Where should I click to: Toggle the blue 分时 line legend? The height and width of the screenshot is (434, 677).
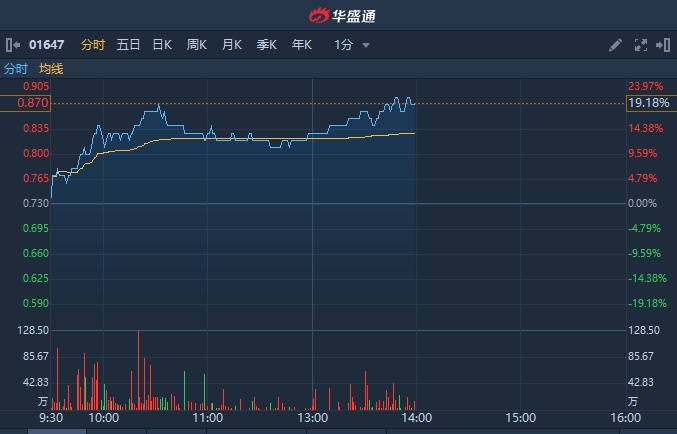16,69
